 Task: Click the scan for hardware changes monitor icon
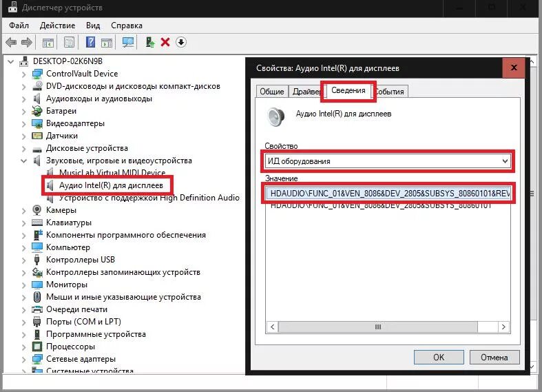tap(128, 43)
